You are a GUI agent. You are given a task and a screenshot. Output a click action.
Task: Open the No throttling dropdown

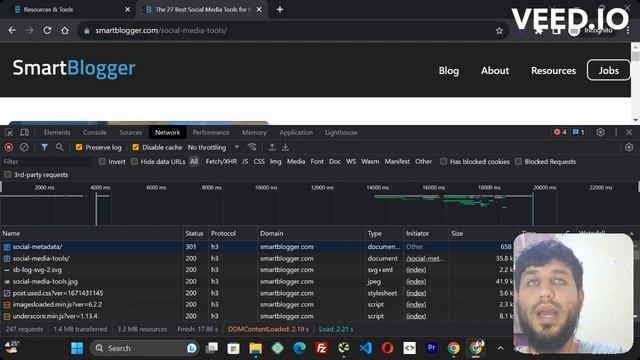[213, 147]
